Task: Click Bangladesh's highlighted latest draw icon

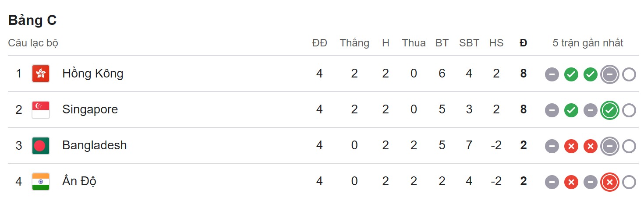Action: click(609, 146)
